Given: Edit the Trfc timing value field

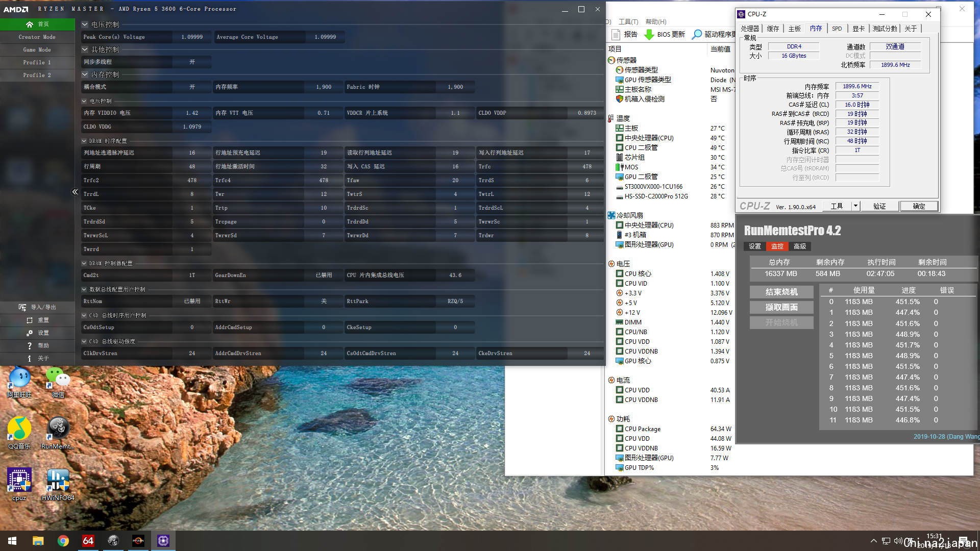Looking at the screenshot, I should click(x=587, y=166).
